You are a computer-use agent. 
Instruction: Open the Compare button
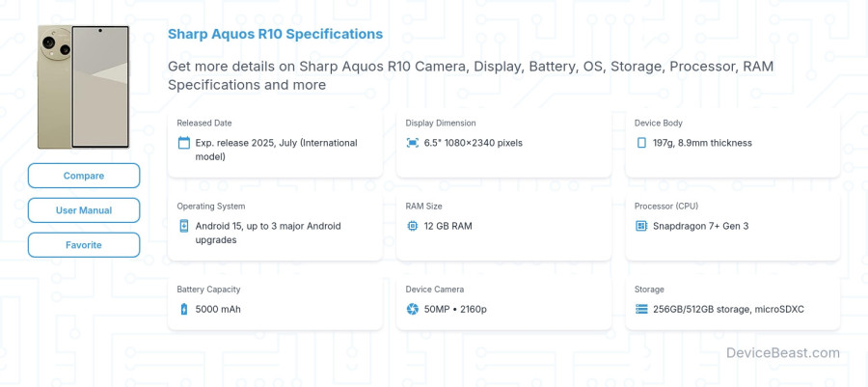coord(84,176)
